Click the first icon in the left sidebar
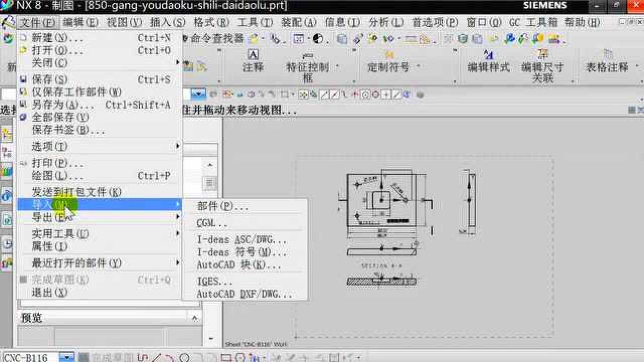Image resolution: width=644 pixels, height=362 pixels. [7, 134]
